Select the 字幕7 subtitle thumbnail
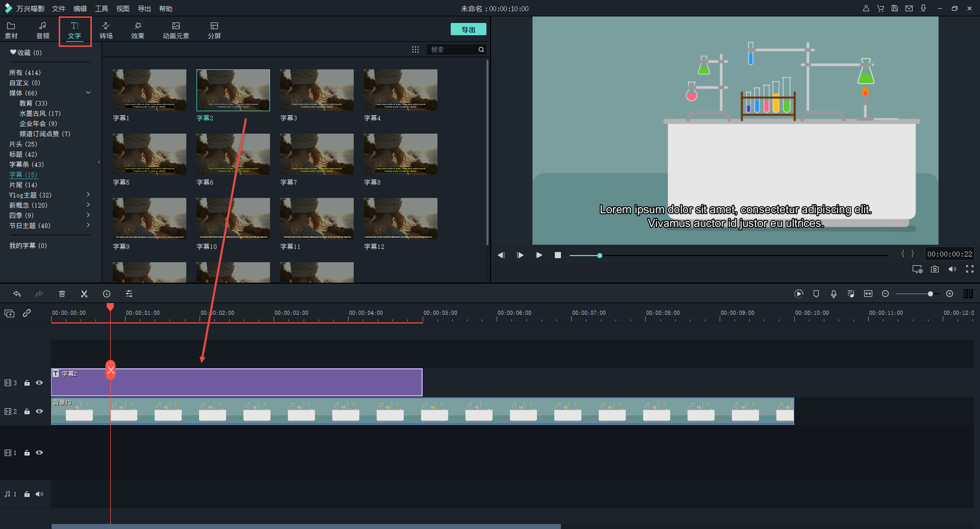This screenshot has width=980, height=529. click(x=316, y=154)
